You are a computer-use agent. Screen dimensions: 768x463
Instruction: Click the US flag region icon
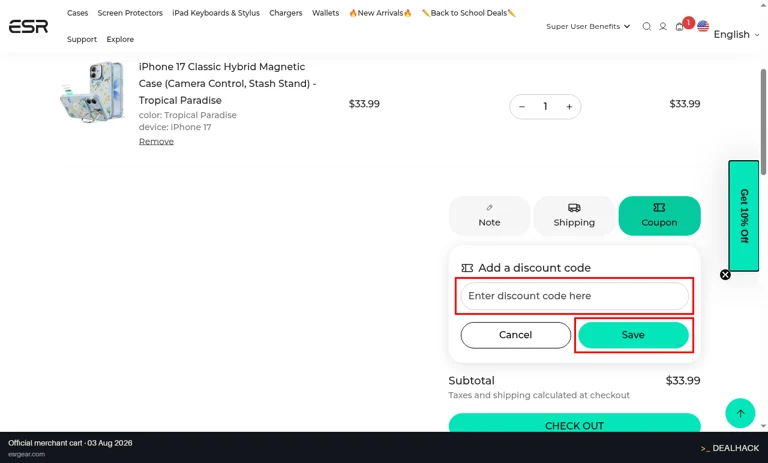[x=703, y=26]
